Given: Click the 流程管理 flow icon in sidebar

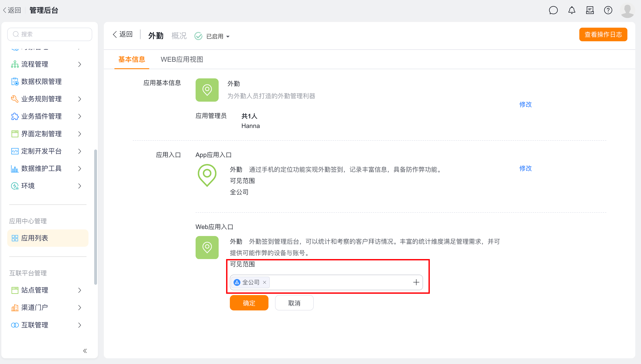Looking at the screenshot, I should [15, 64].
